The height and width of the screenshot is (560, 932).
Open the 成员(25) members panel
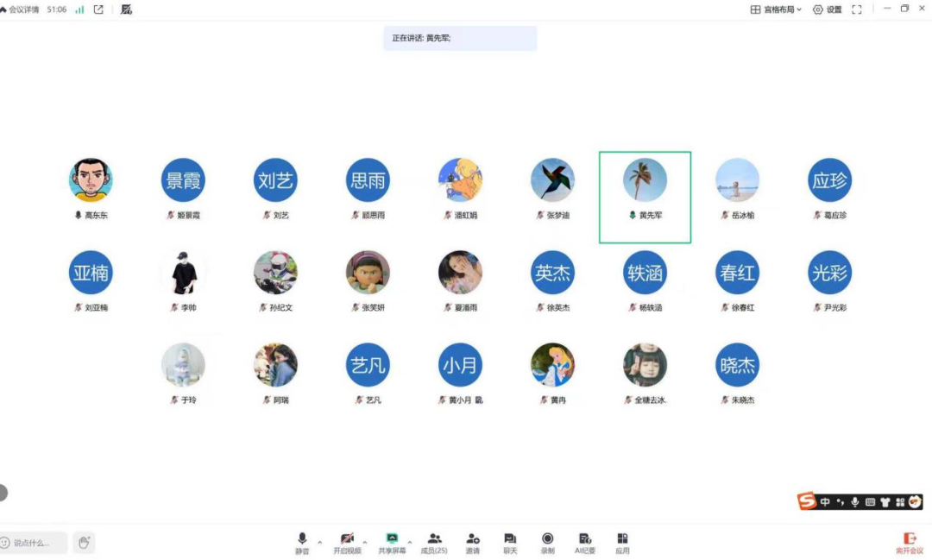[434, 542]
